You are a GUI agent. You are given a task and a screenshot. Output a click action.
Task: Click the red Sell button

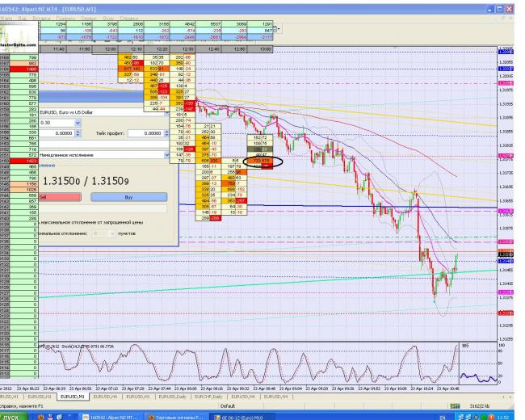point(60,197)
